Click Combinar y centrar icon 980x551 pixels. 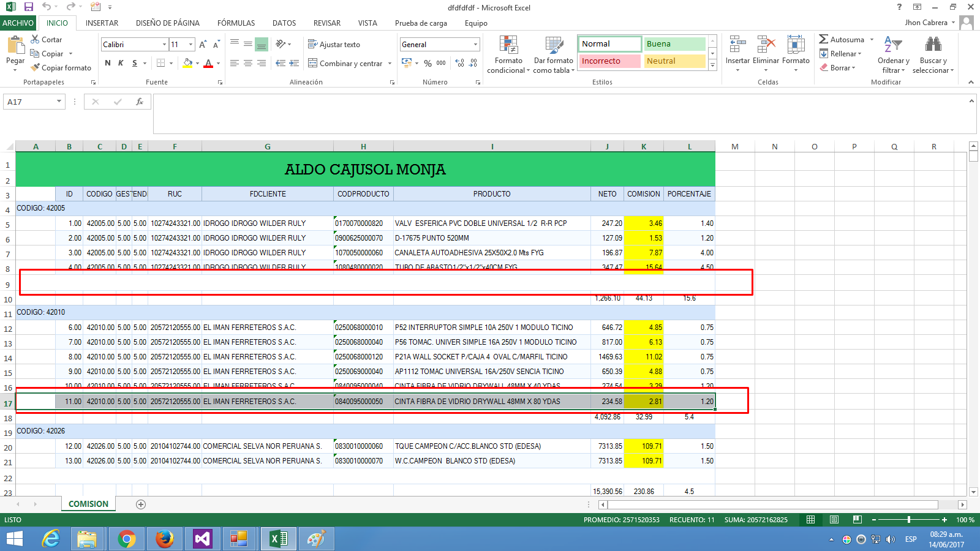point(313,63)
